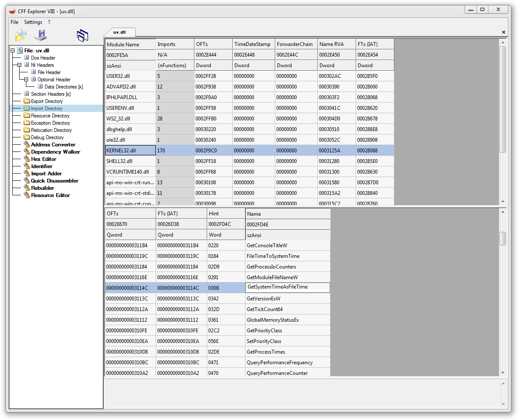This screenshot has height=420, width=519.
Task: Select the GetConsoleTitleW function row
Action: 217,246
